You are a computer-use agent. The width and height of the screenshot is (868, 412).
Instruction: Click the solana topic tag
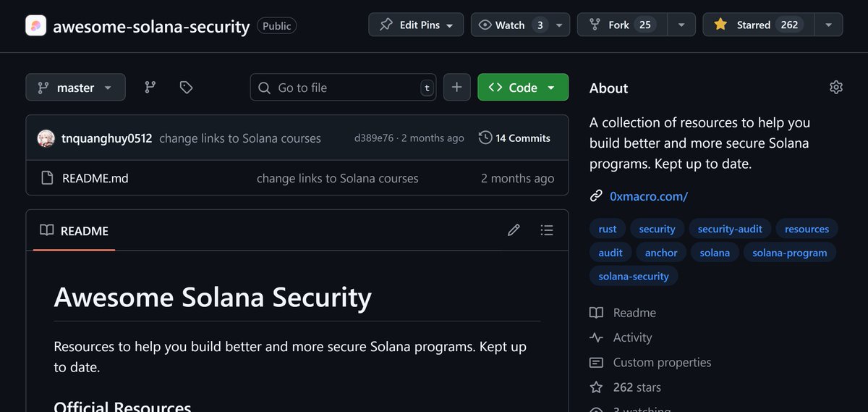coord(715,253)
